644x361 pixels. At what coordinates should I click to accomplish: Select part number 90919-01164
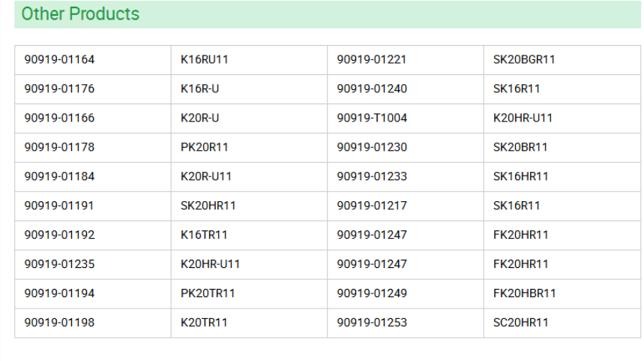(x=59, y=60)
